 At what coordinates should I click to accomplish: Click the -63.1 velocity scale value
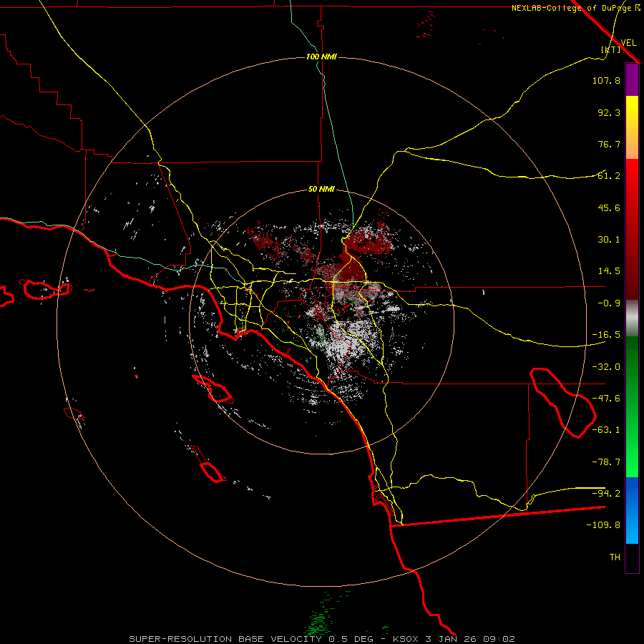(606, 430)
